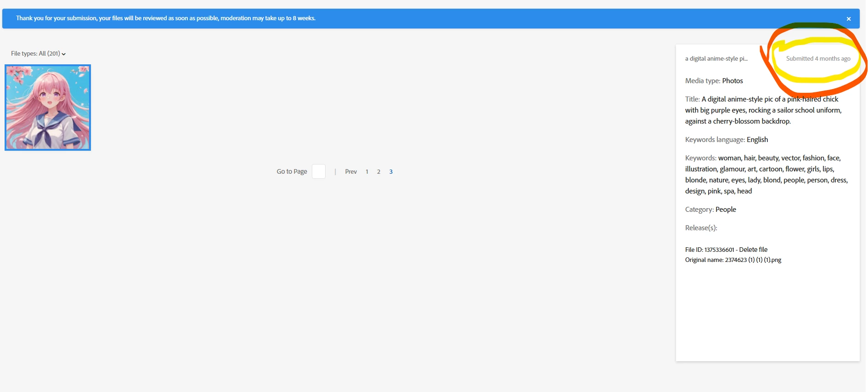
Task: Select the pink-haired anime girl thumbnail
Action: [48, 108]
